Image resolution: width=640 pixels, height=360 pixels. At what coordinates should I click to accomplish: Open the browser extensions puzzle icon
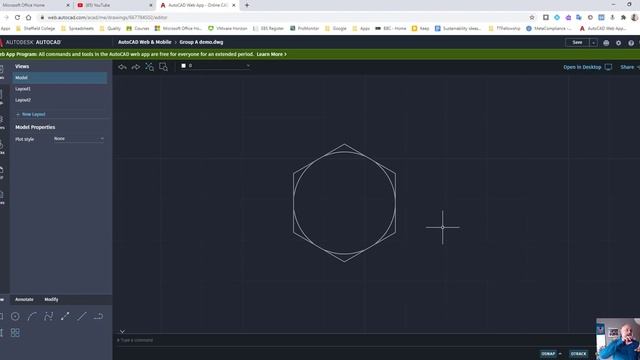point(623,18)
